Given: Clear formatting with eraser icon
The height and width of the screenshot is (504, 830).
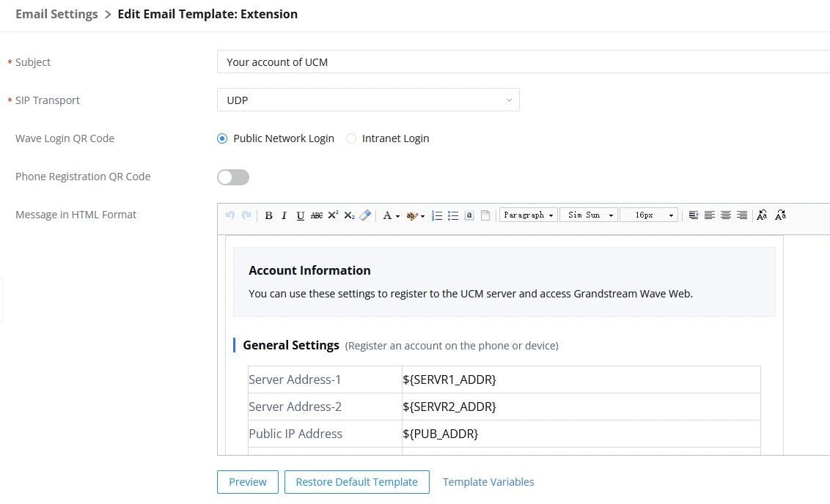Looking at the screenshot, I should click(x=365, y=215).
